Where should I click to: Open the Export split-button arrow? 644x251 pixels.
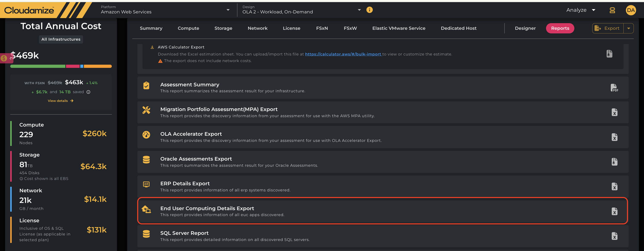[x=628, y=28]
